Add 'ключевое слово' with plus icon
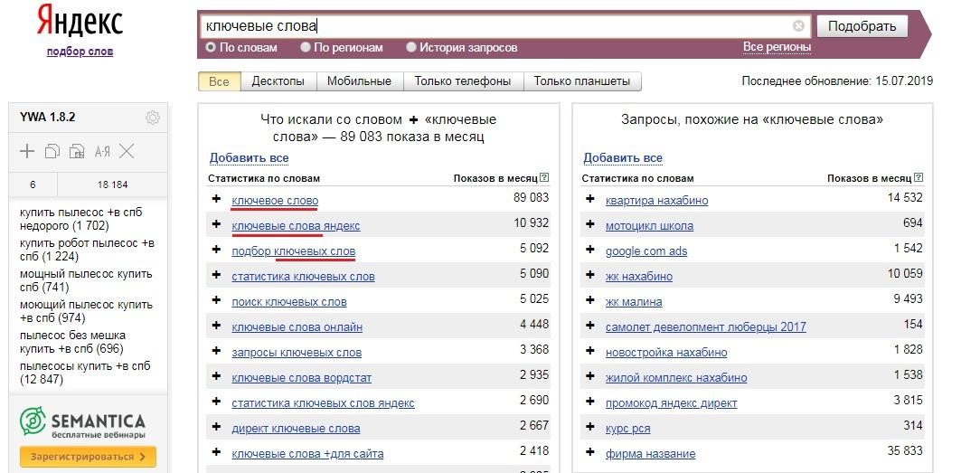This screenshot has width=980, height=473. point(216,199)
